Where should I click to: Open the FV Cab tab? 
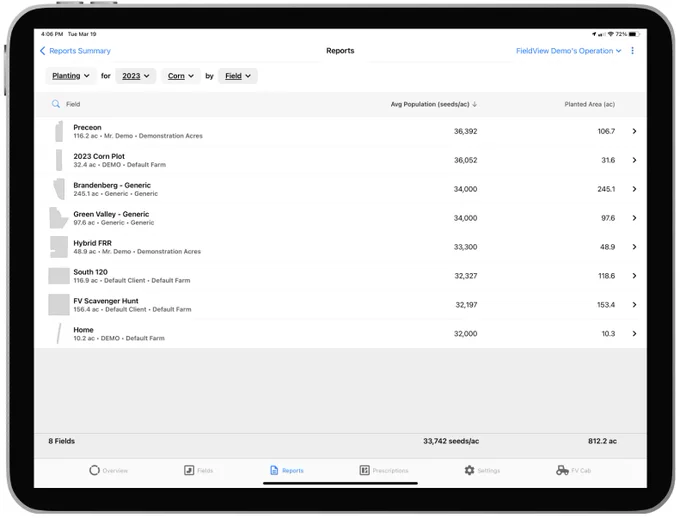573,470
